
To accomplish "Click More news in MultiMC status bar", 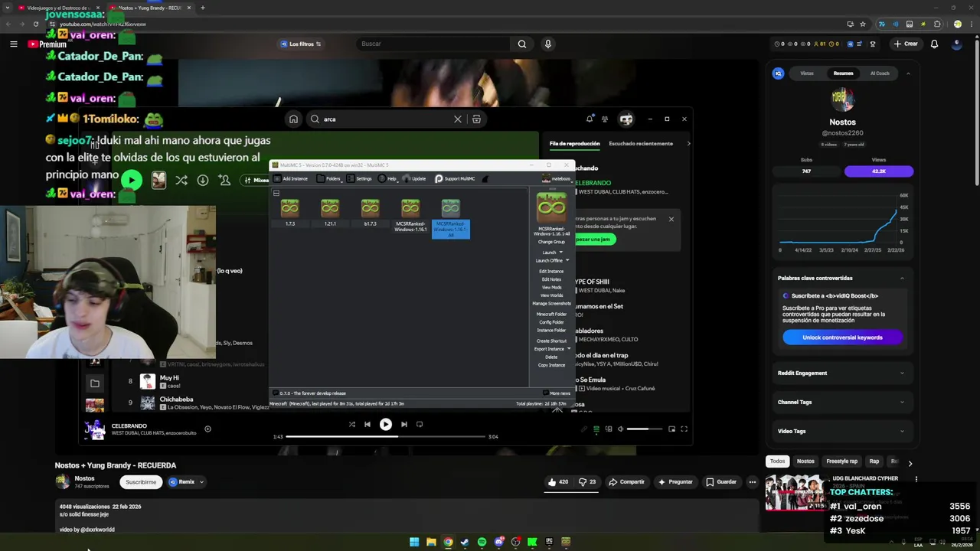I will point(556,393).
